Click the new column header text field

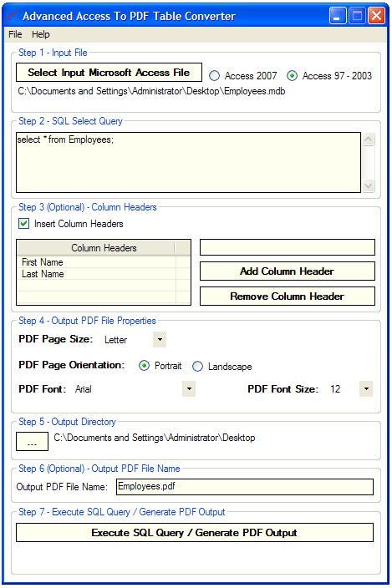(288, 247)
